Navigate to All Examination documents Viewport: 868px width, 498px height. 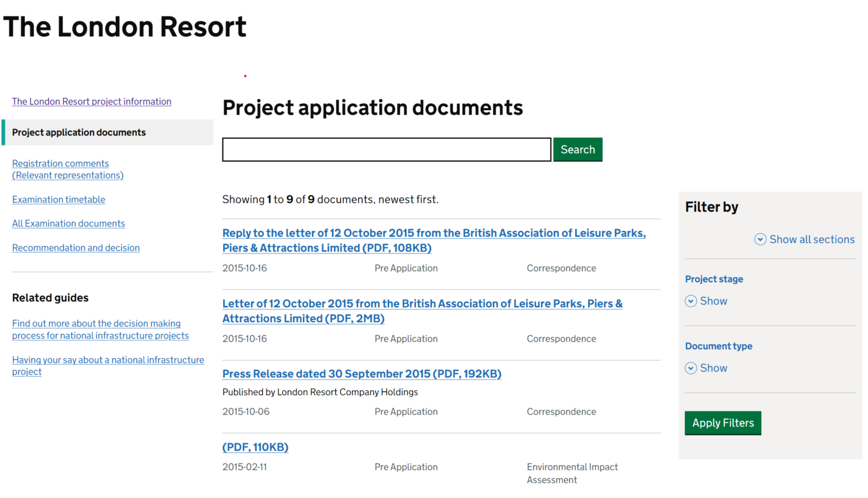tap(68, 224)
